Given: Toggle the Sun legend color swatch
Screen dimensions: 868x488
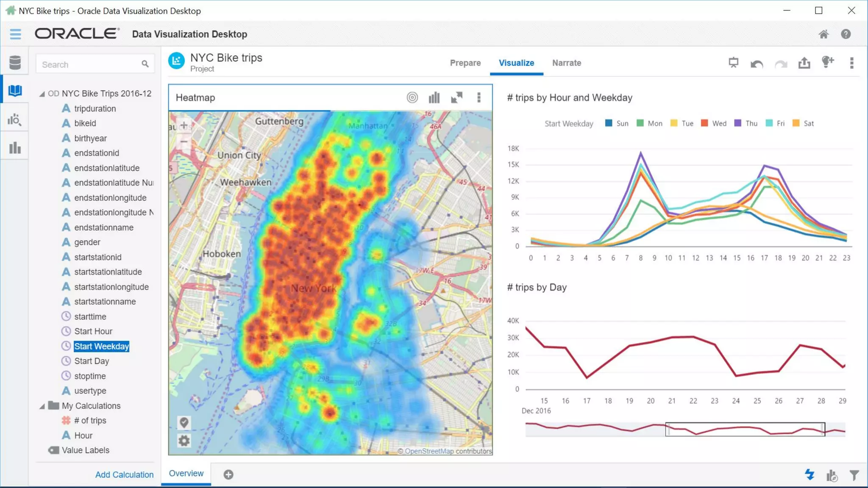Looking at the screenshot, I should (609, 123).
